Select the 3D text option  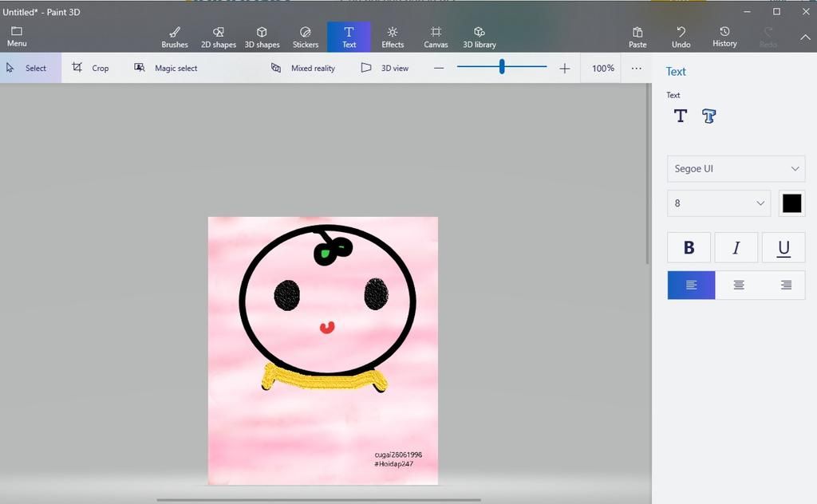point(708,116)
